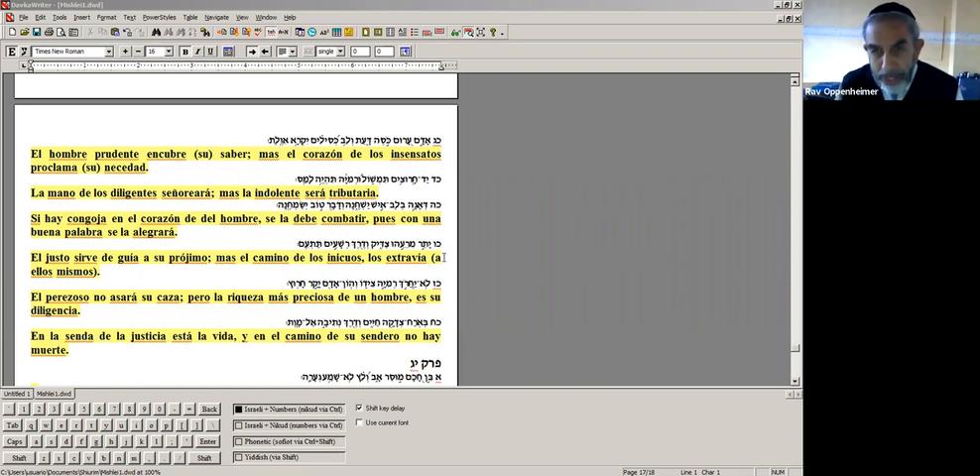Click the vertical scrollbar down arrow
The height and width of the screenshot is (476, 980).
pyautogui.click(x=795, y=381)
